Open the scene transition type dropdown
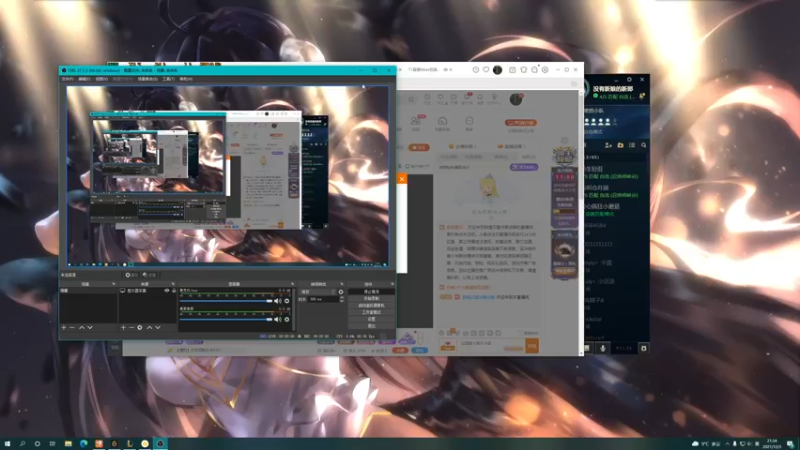The width and height of the screenshot is (800, 450). pos(318,292)
